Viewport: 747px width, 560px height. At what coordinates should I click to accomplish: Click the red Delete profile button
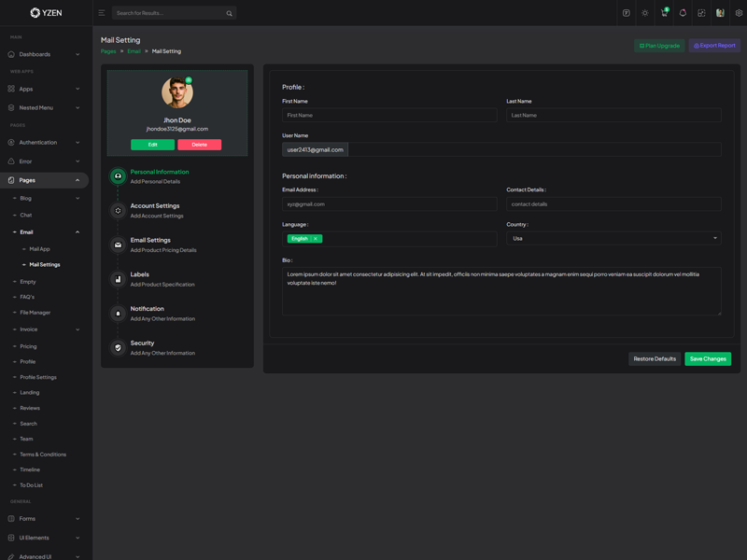click(199, 145)
